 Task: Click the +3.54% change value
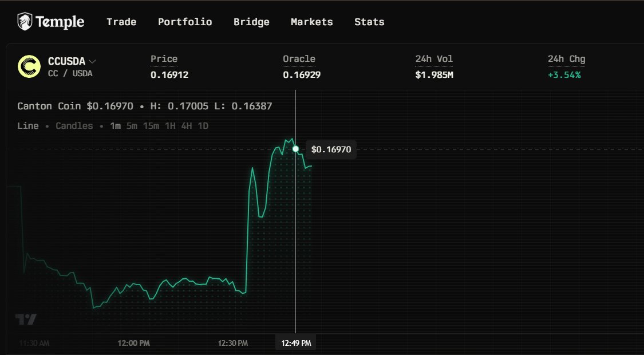coord(564,75)
